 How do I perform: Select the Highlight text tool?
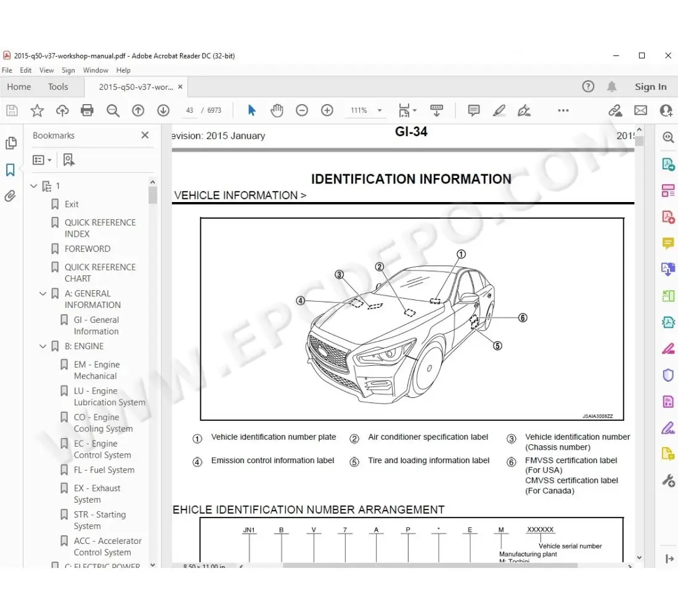click(x=499, y=110)
